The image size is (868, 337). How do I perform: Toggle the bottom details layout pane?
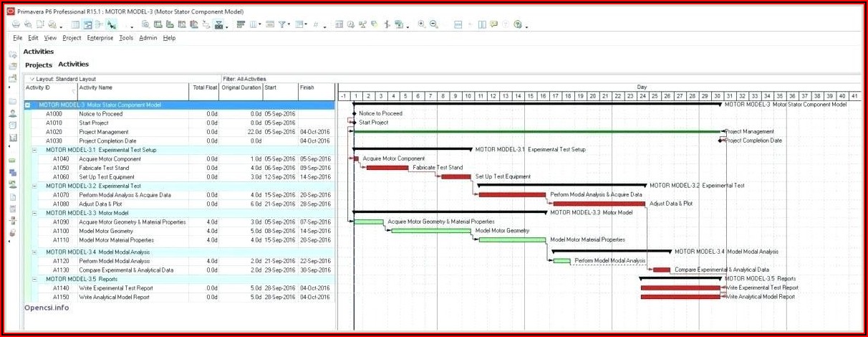[x=458, y=24]
